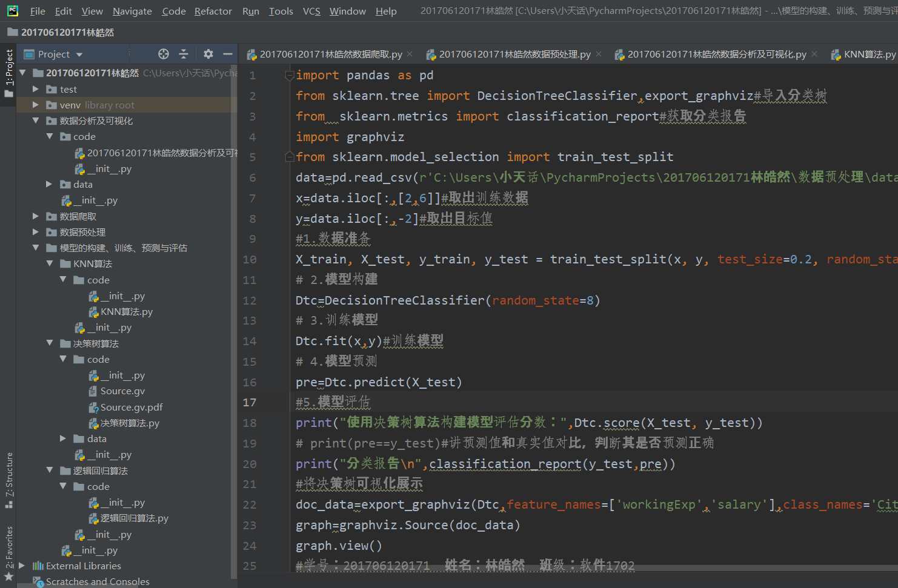Screen dimensions: 898x588
Task: Expand the venv library root folder
Action: click(36, 105)
